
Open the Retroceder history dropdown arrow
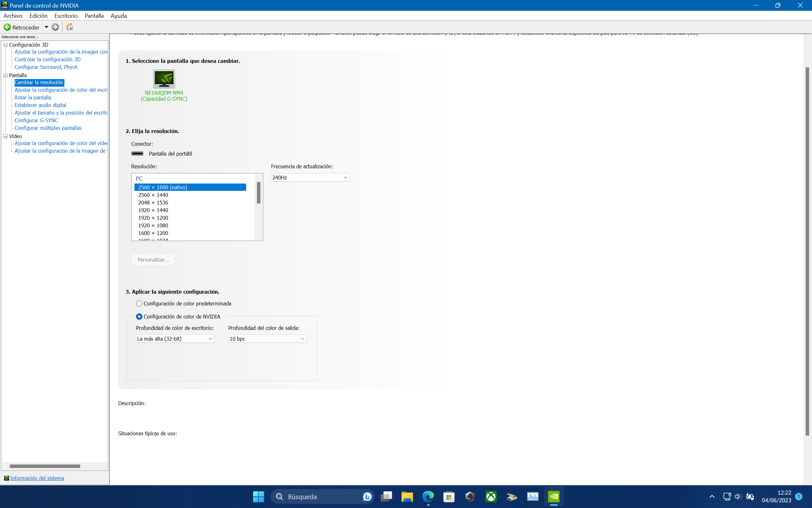(46, 27)
